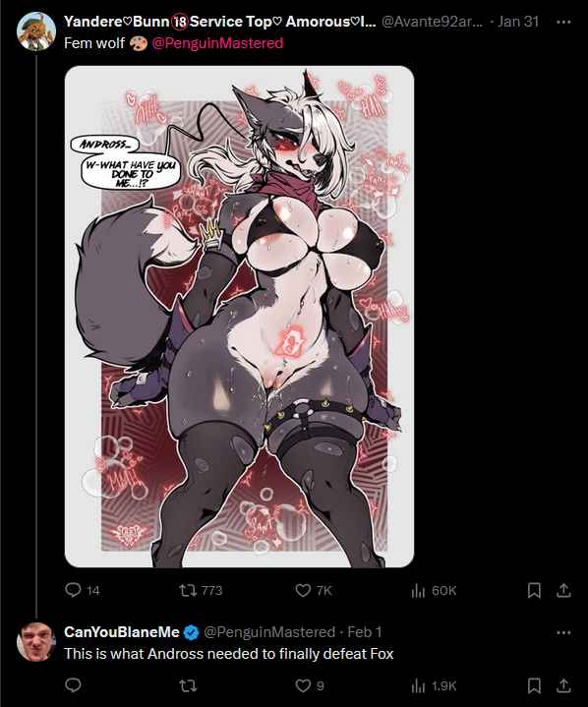Bookmark CanYouBlaneMe's reply

tap(534, 685)
